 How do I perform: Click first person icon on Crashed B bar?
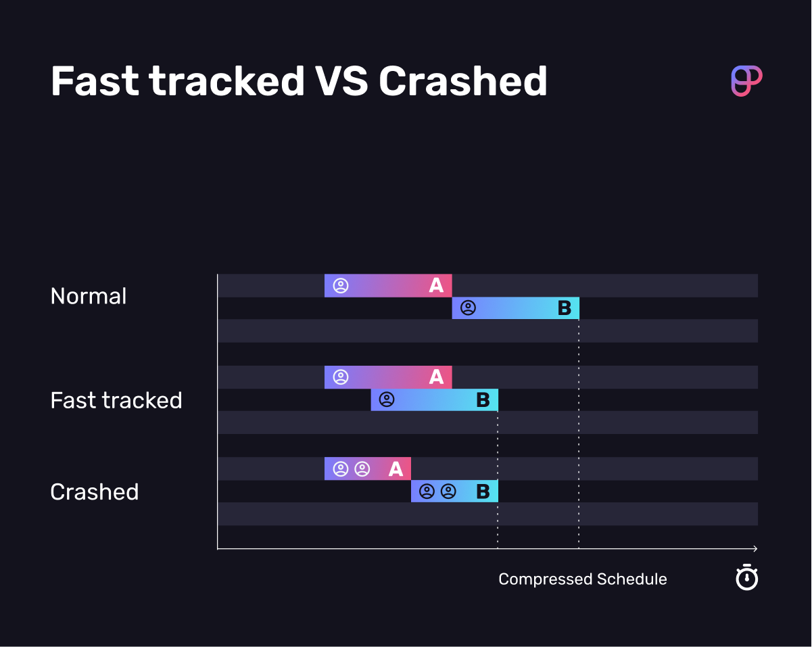427,491
